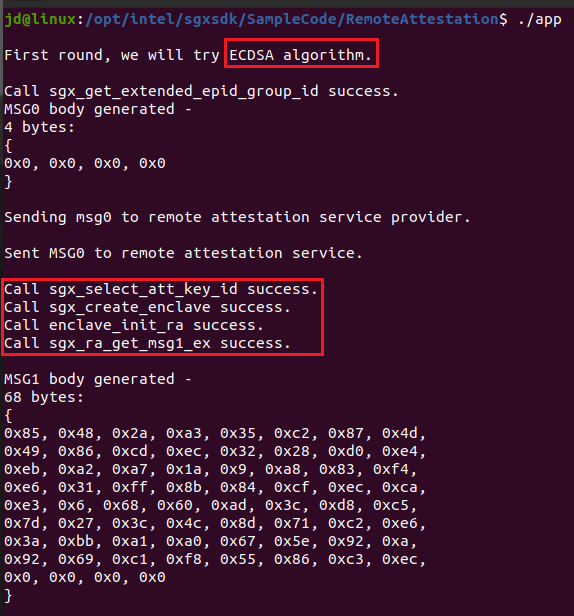The image size is (574, 616).
Task: Click the closing brace after MSG1 bytes
Action: pyautogui.click(x=8, y=596)
